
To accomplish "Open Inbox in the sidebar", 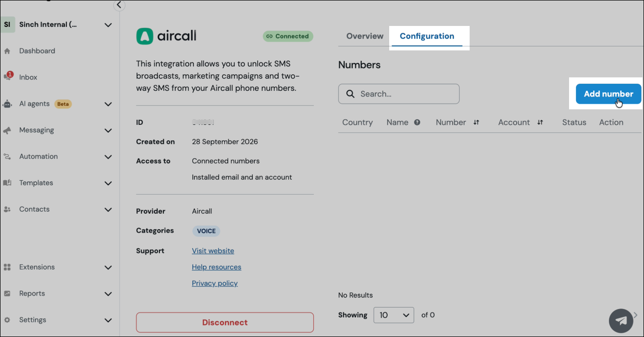I will pos(28,77).
